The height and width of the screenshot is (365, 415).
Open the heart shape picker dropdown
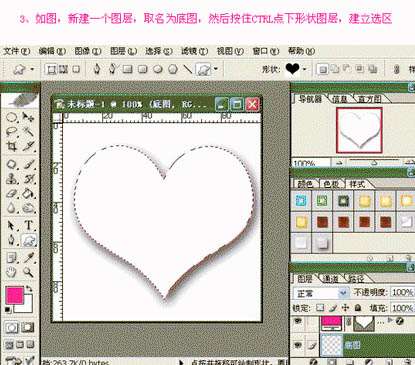coord(304,69)
